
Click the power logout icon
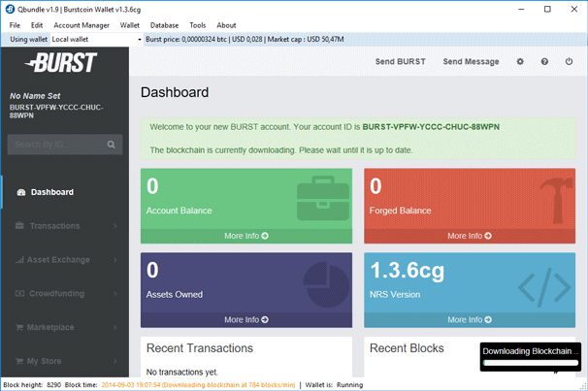569,61
